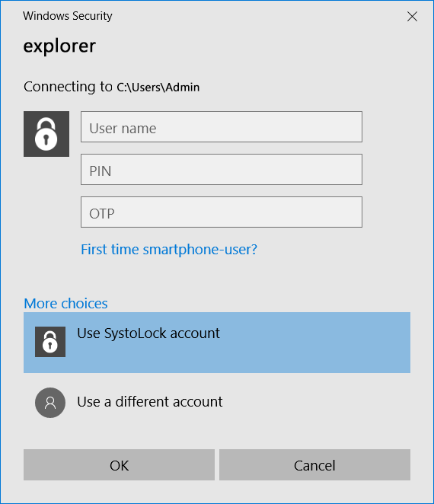Open the First time smartphone-user link
This screenshot has width=434, height=504.
pyautogui.click(x=169, y=250)
